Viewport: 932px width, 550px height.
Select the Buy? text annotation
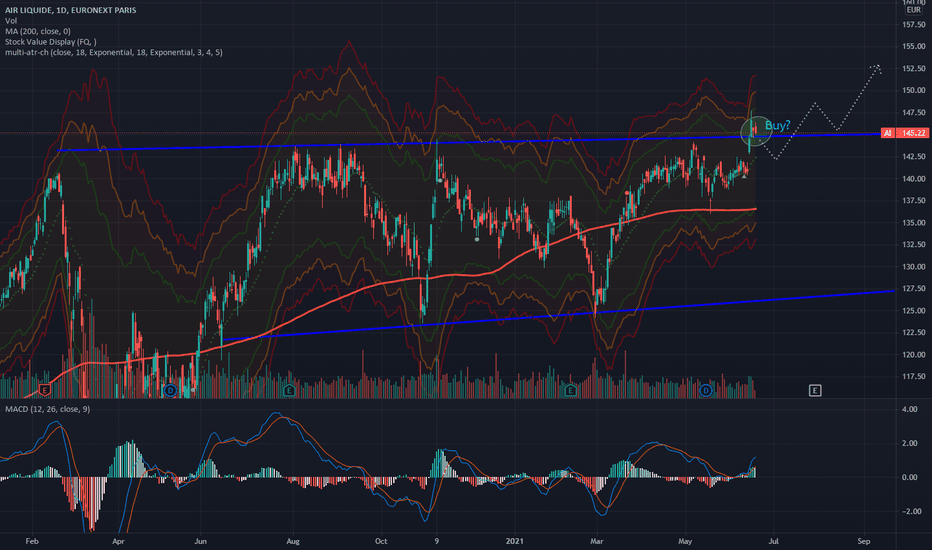pyautogui.click(x=777, y=125)
